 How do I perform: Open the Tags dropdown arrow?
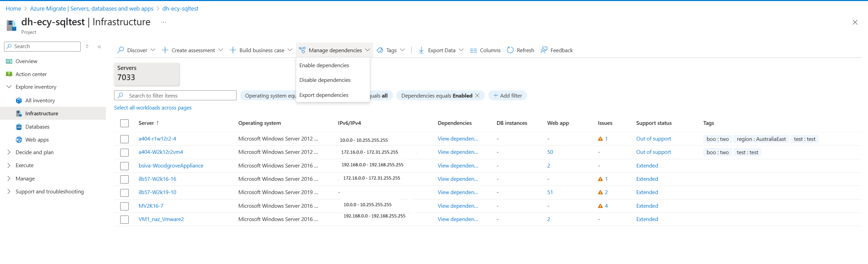point(403,50)
